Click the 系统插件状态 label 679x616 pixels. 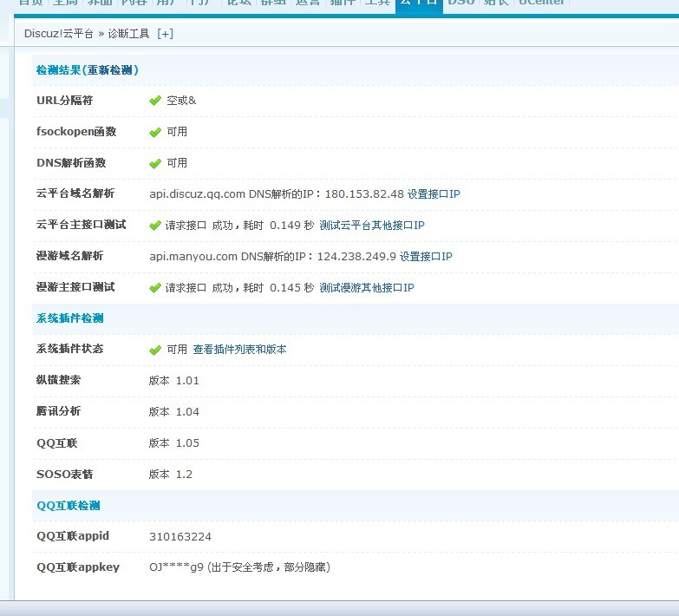click(x=69, y=349)
